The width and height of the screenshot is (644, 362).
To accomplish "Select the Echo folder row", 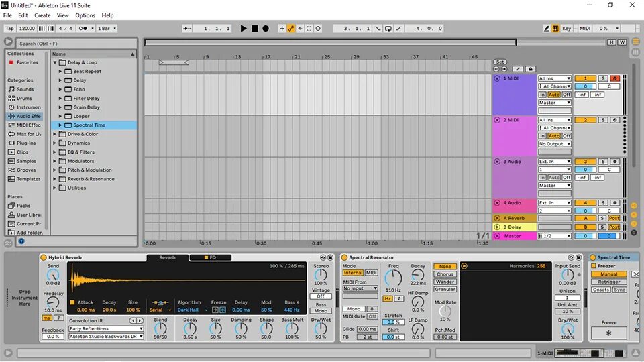I will pyautogui.click(x=94, y=89).
